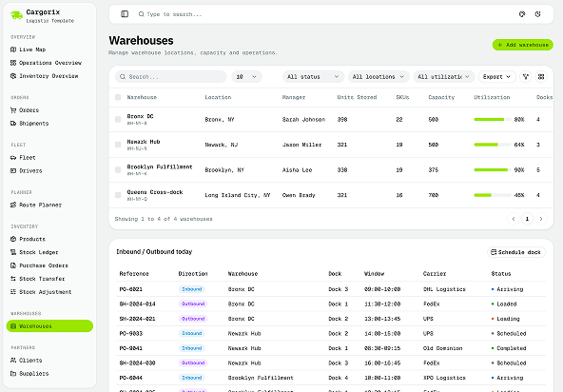Open Live Map map icon
The width and height of the screenshot is (563, 392).
tap(13, 49)
